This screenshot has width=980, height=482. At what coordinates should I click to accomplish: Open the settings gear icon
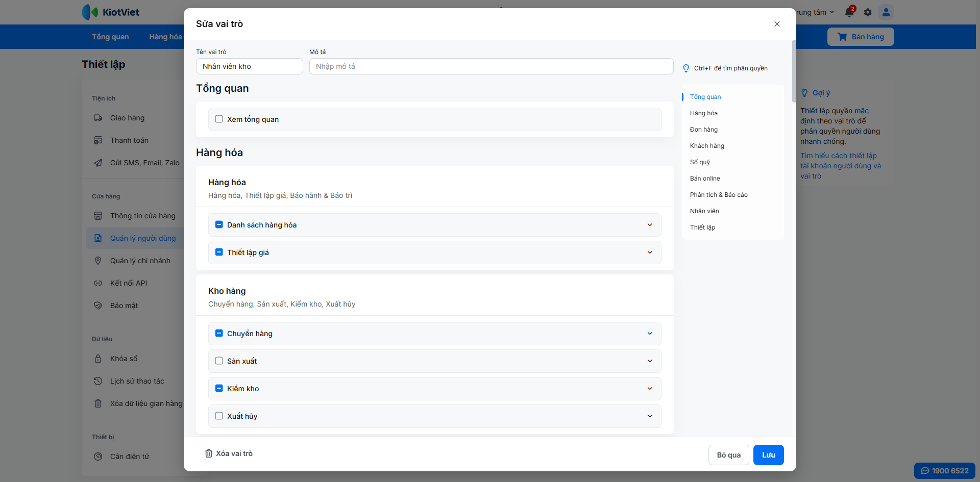coord(868,12)
